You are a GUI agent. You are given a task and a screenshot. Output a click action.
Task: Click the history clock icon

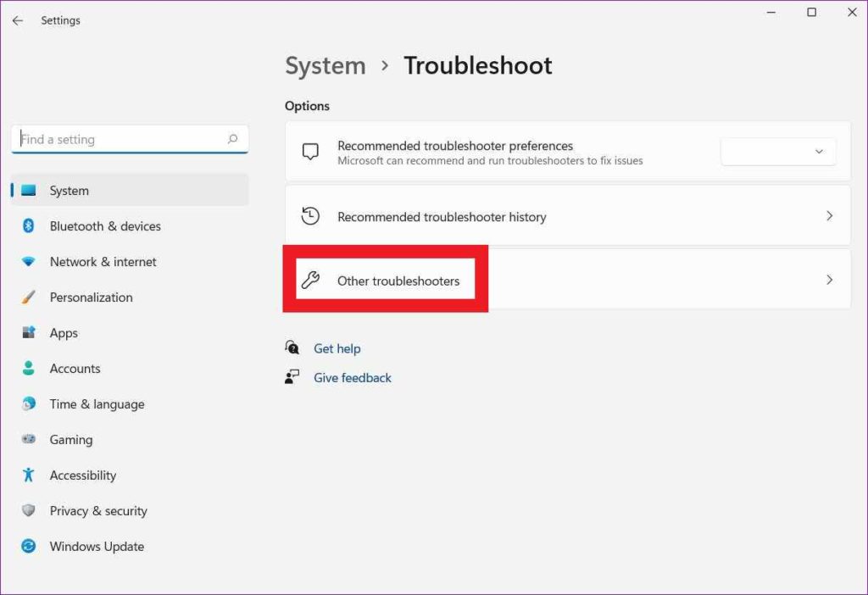(x=310, y=216)
